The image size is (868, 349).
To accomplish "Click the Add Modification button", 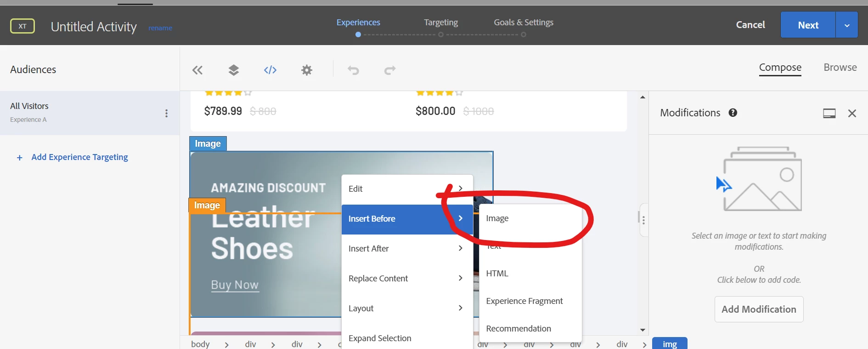I will (x=759, y=309).
